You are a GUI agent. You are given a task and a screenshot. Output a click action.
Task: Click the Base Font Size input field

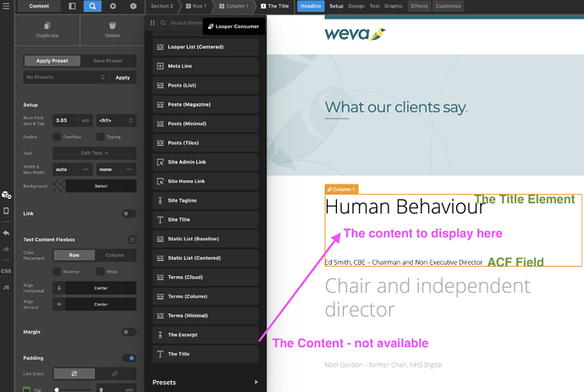pyautogui.click(x=65, y=120)
